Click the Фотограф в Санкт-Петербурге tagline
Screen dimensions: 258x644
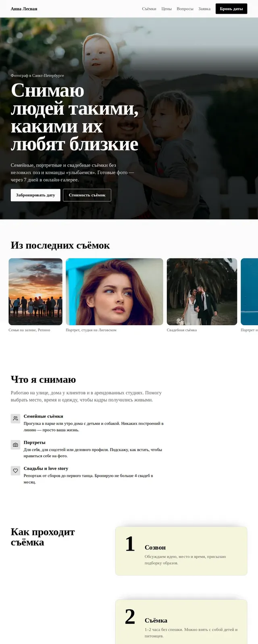(x=37, y=75)
